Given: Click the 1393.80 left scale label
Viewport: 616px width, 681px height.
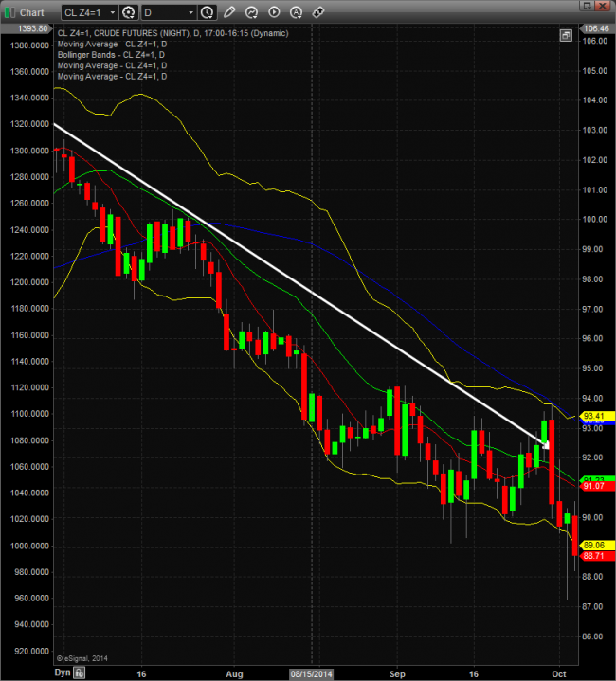Looking at the screenshot, I should coord(27,28).
